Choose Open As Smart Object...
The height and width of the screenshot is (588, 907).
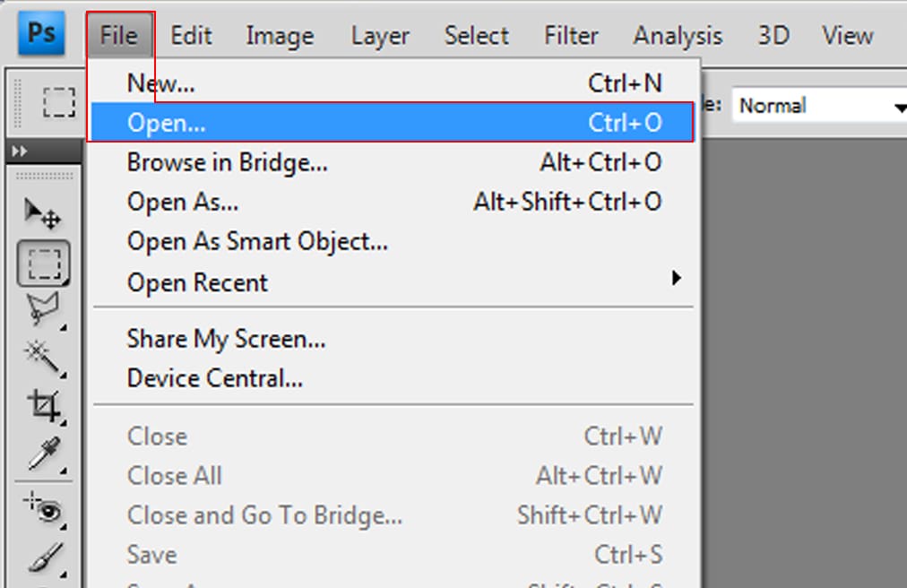[257, 241]
